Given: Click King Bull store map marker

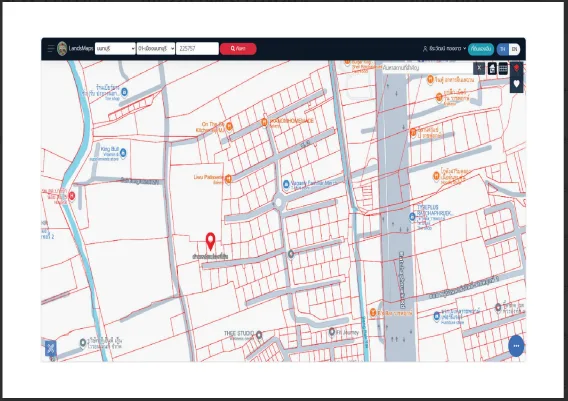Looking at the screenshot, I should pos(123,153).
